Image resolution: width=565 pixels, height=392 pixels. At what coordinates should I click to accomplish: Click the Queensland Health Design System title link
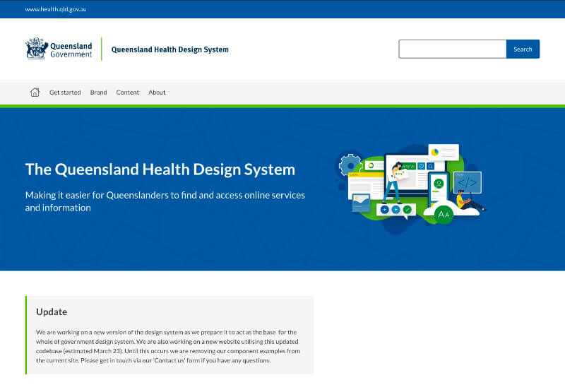coord(170,49)
